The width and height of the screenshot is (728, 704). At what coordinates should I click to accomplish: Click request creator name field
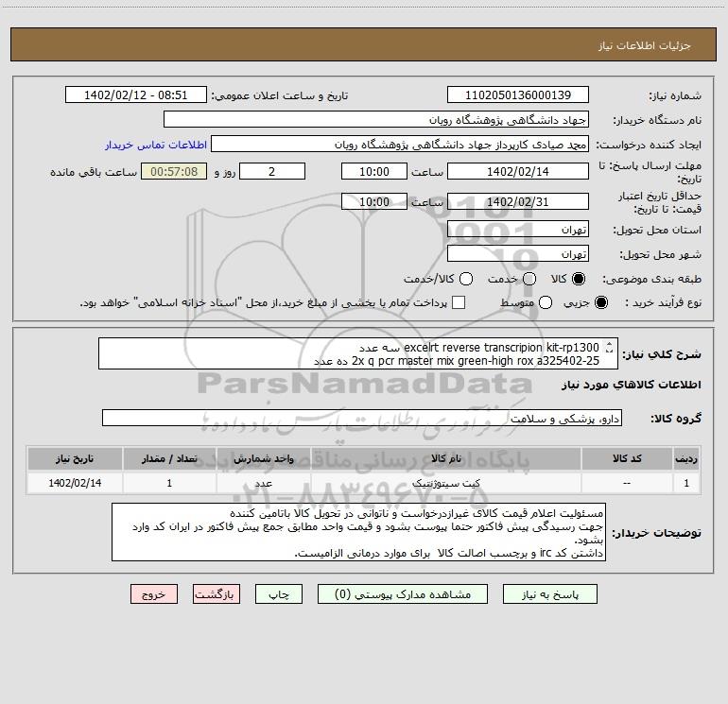[x=400, y=144]
